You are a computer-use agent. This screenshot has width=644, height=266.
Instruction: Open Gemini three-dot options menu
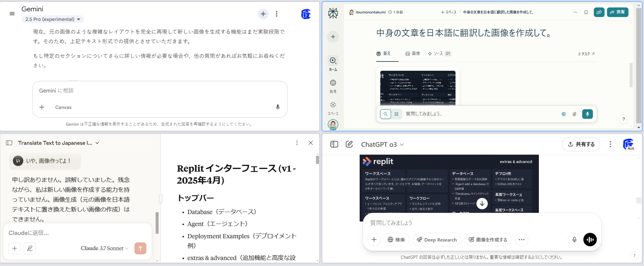click(277, 14)
